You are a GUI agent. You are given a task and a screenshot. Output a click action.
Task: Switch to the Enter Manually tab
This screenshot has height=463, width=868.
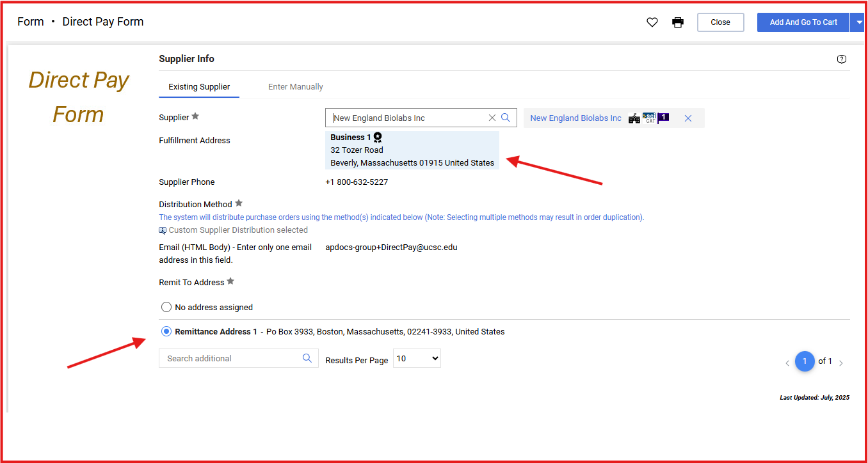[x=295, y=87]
